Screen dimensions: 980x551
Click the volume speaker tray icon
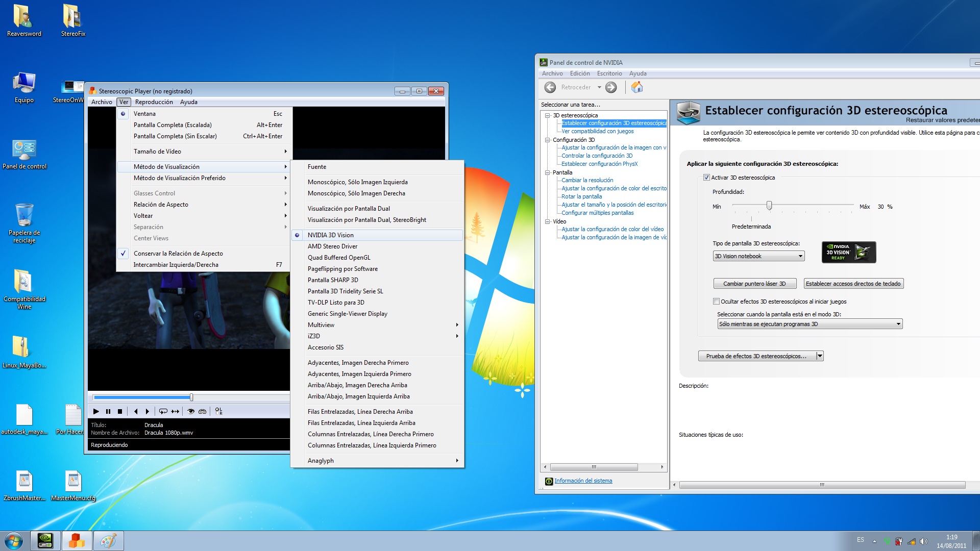pos(923,541)
